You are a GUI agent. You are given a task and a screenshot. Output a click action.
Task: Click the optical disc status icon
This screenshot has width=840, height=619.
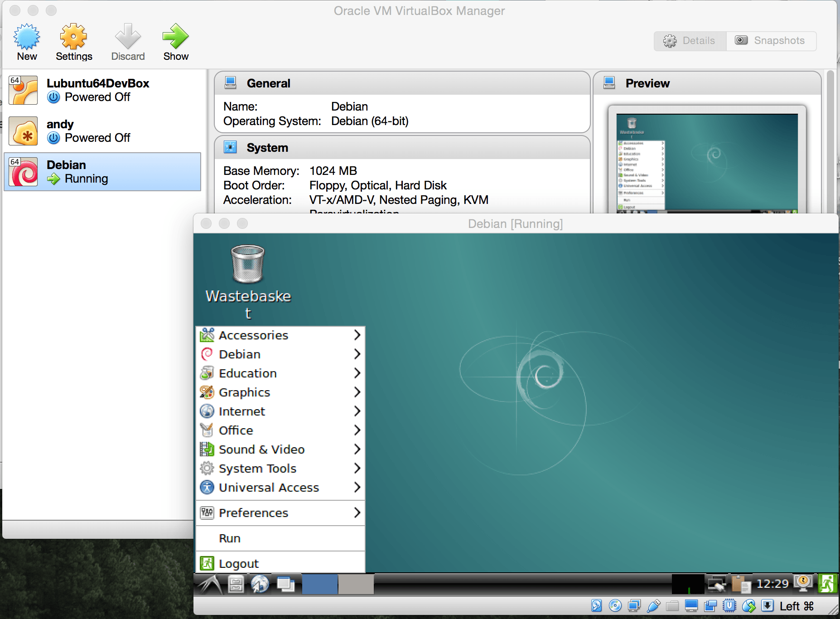(615, 605)
